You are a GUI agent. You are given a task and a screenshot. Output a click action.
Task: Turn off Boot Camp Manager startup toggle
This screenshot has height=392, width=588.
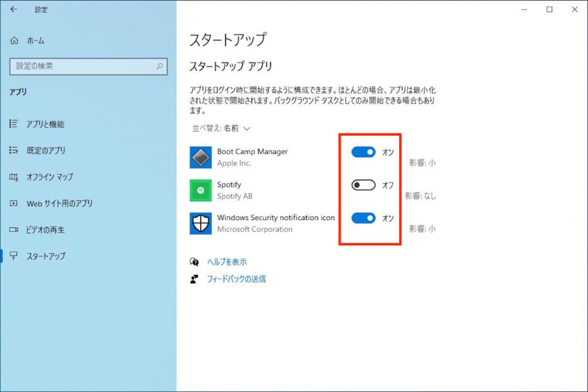(x=363, y=152)
